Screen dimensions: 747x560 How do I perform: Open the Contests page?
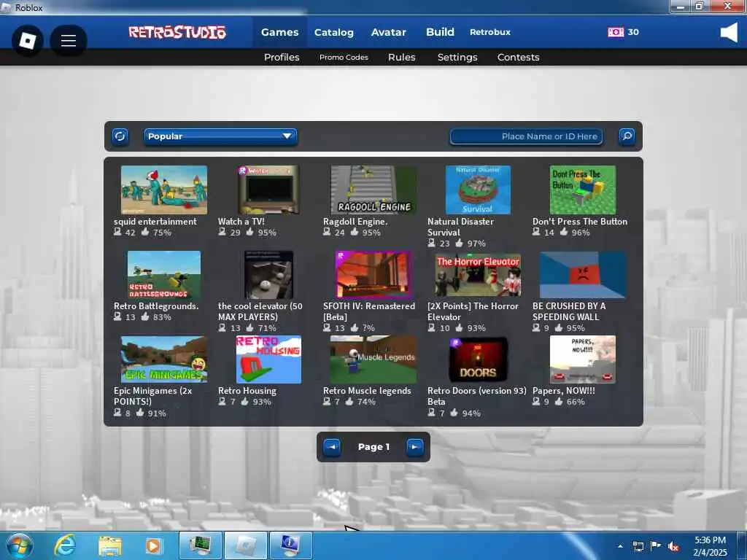pos(518,57)
